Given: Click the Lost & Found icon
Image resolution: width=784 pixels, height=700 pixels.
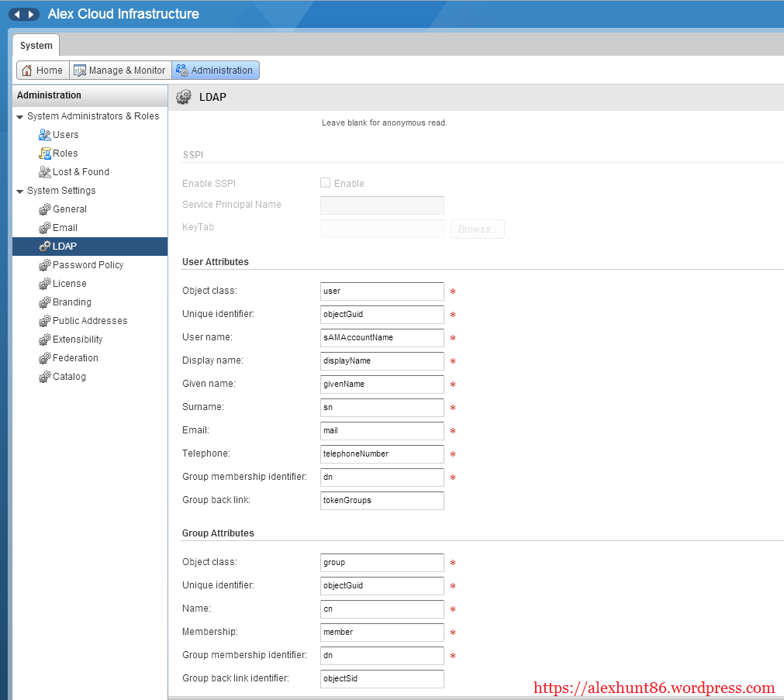Looking at the screenshot, I should coord(45,172).
